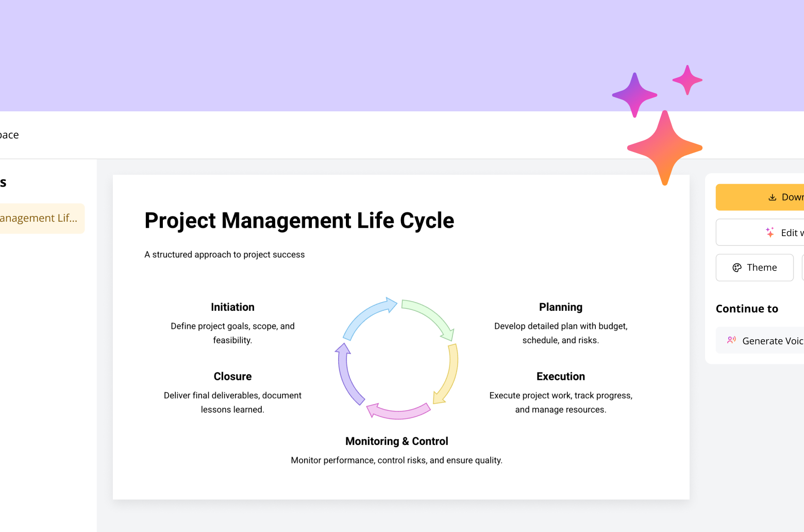The width and height of the screenshot is (804, 532).
Task: Open the workspace link in the header
Action: pyautogui.click(x=9, y=135)
